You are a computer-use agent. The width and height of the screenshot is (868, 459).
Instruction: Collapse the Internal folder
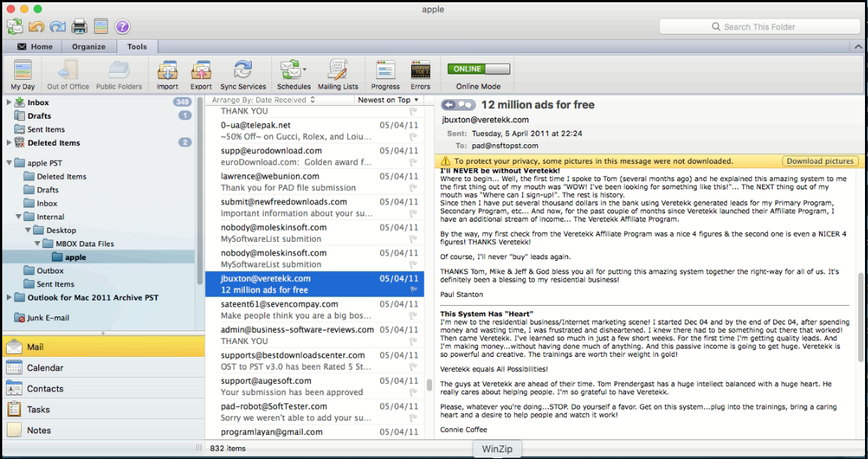pyautogui.click(x=18, y=216)
